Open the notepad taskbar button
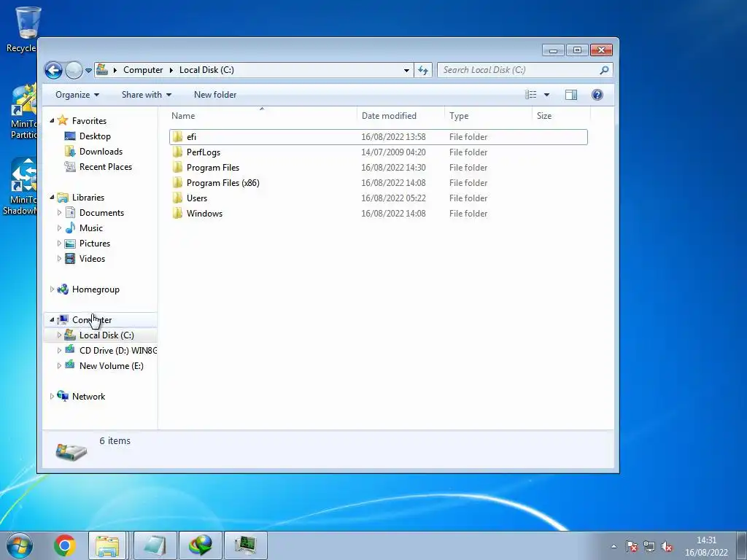This screenshot has height=560, width=747. coord(155,545)
